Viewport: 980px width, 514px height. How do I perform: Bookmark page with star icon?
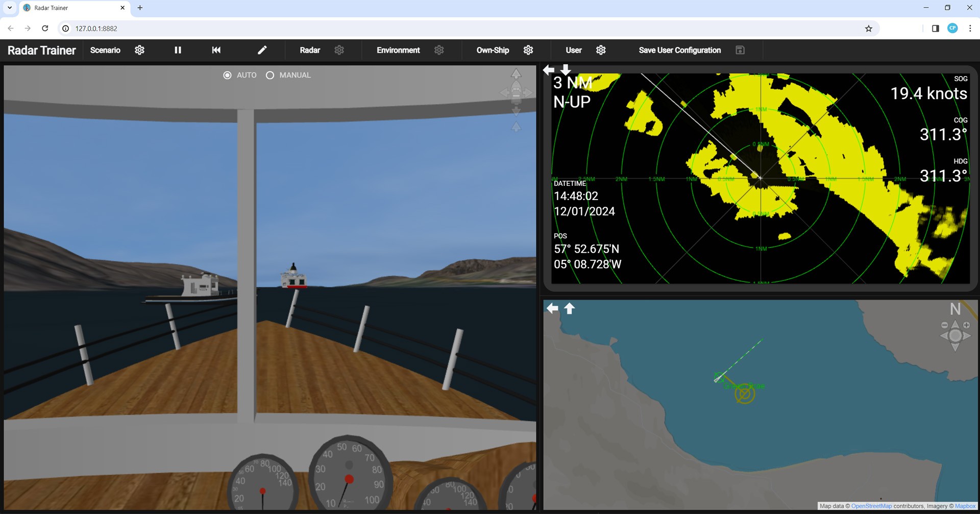[868, 29]
